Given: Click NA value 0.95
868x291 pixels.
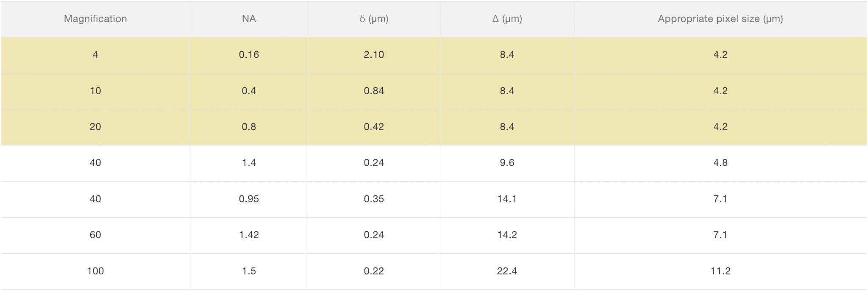Looking at the screenshot, I should 249,199.
